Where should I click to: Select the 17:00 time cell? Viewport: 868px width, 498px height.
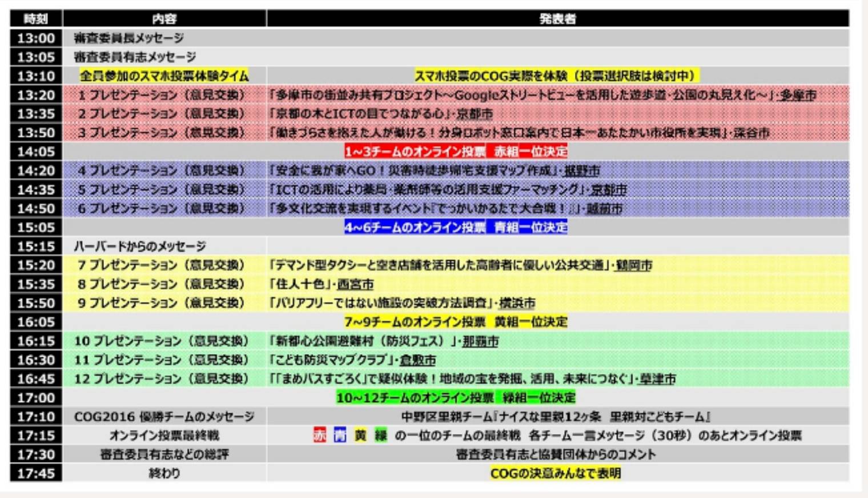tap(36, 397)
